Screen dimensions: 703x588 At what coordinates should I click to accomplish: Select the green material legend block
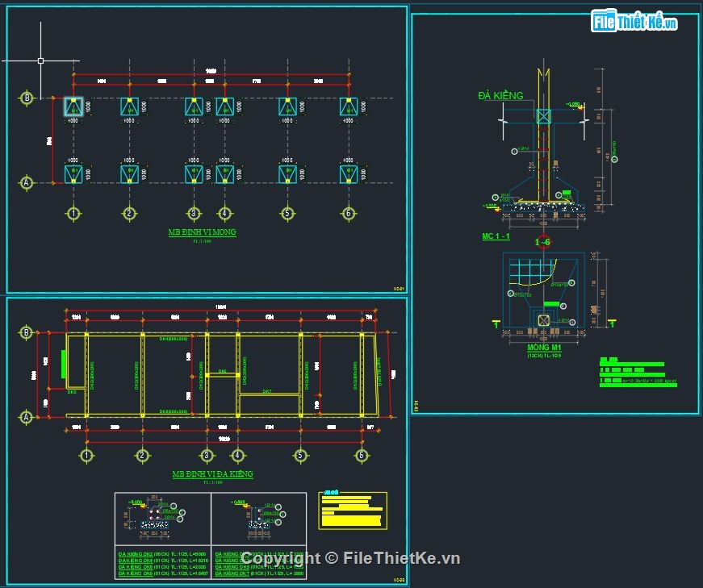(x=638, y=373)
